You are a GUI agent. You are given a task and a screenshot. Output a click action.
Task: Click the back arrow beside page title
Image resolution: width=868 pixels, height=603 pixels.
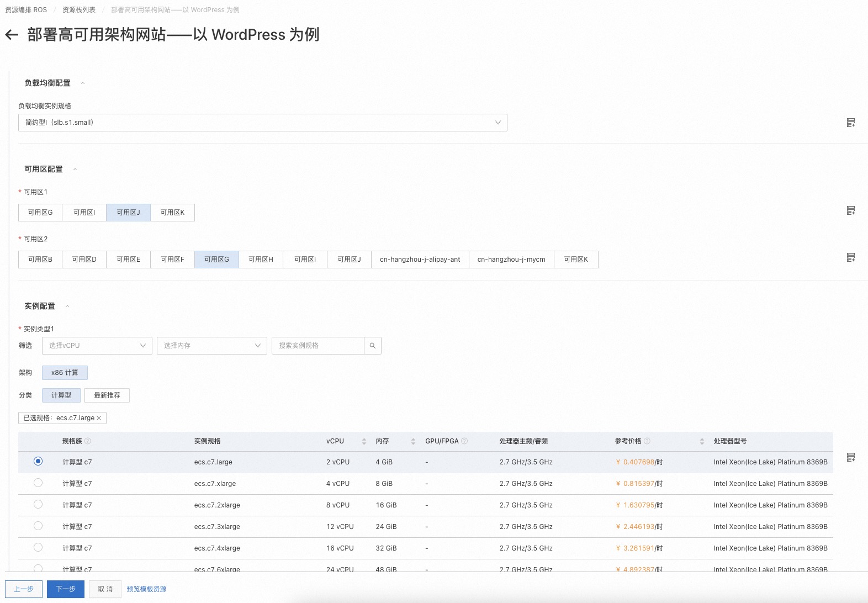12,35
